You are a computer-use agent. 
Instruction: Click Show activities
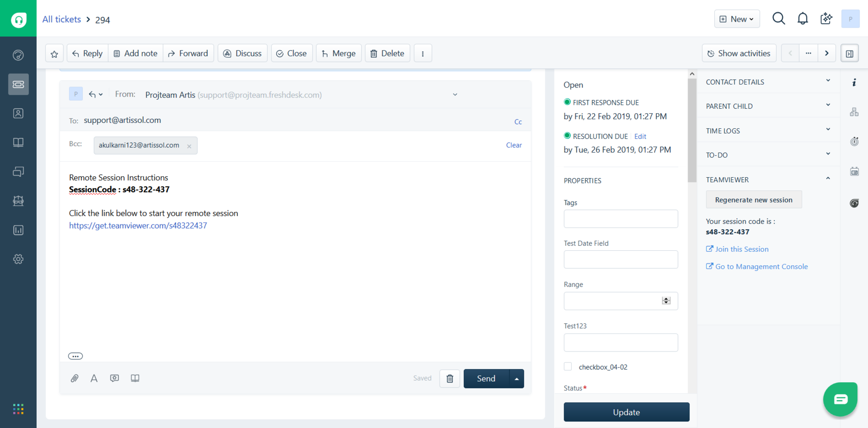739,53
